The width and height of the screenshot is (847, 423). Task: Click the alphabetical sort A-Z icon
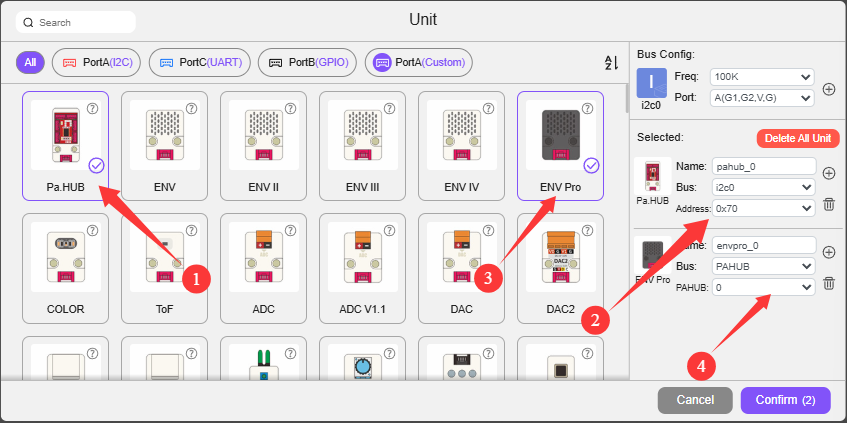(611, 63)
